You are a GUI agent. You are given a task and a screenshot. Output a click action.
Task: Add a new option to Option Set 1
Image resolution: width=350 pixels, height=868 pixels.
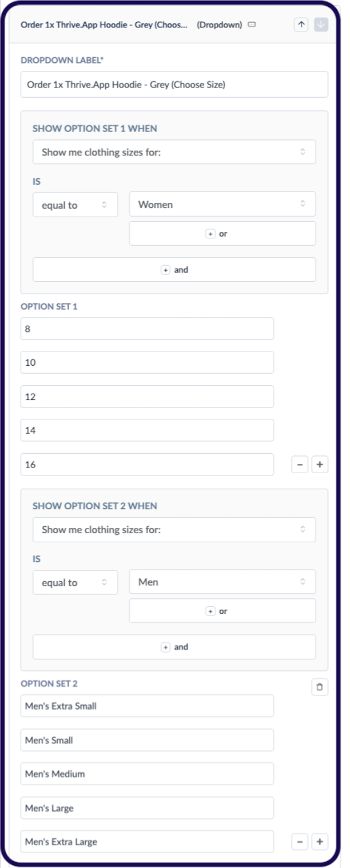(320, 465)
